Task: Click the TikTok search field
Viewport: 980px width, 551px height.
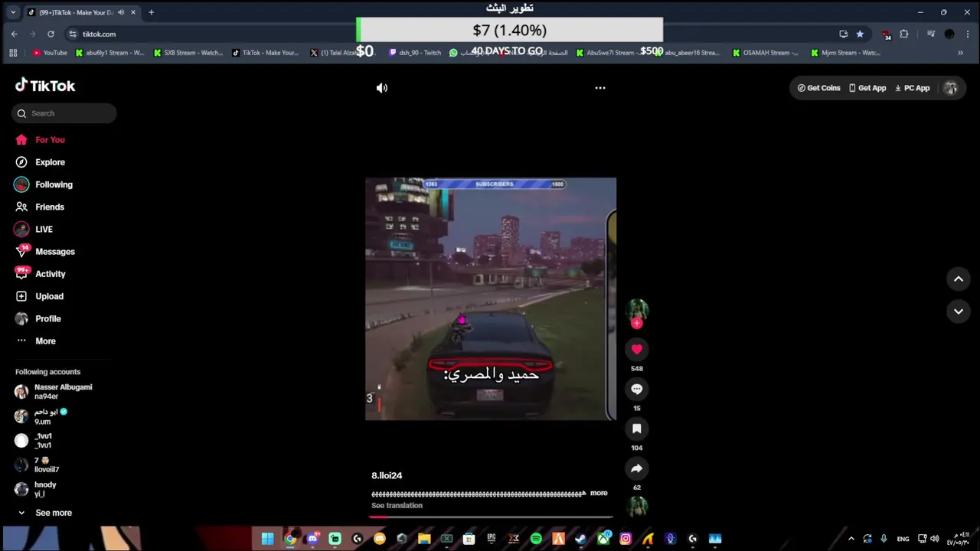Action: coord(64,113)
